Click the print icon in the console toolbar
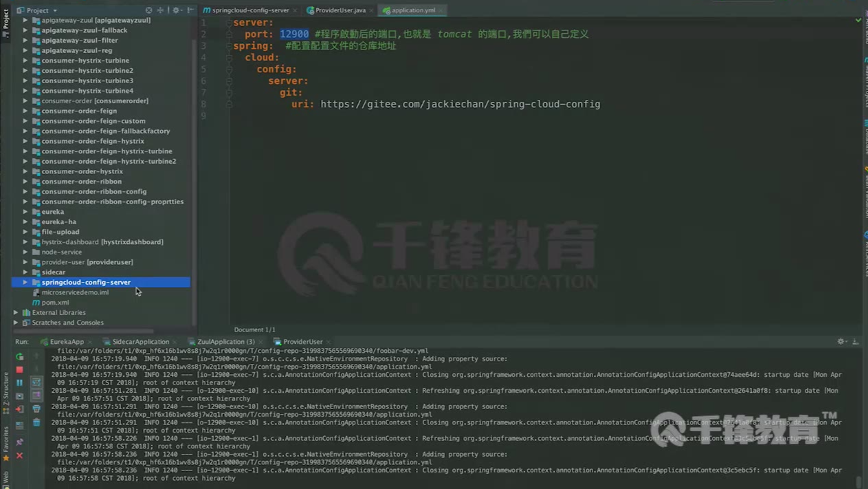The width and height of the screenshot is (868, 489). (36, 409)
